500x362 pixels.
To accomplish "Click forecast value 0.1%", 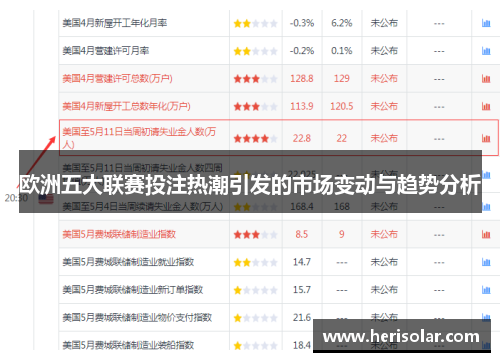I will (342, 51).
